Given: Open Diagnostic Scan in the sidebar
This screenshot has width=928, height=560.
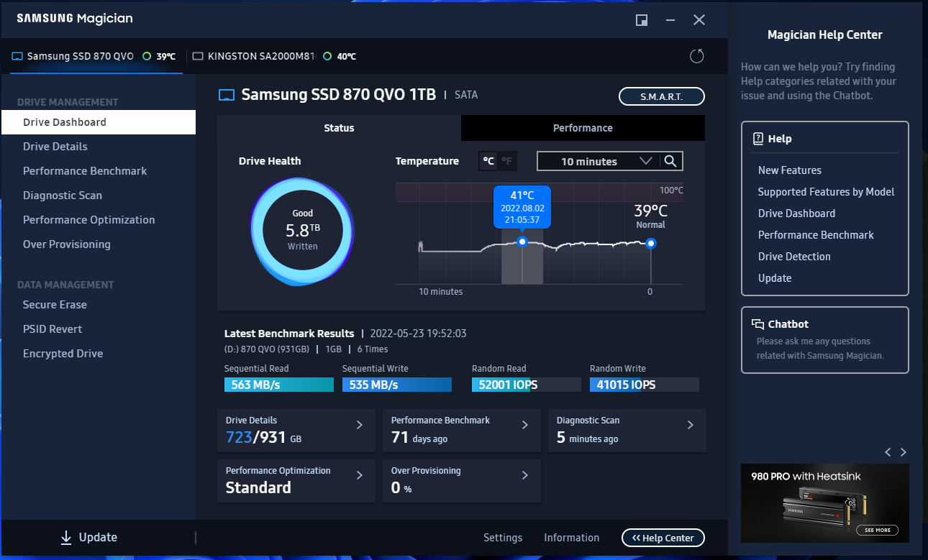Looking at the screenshot, I should 99,196.
